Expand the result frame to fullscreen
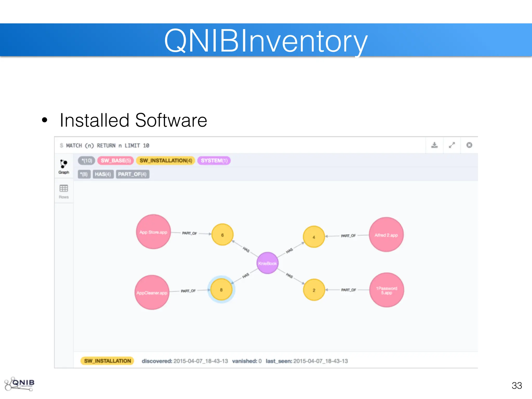Image resolution: width=532 pixels, height=399 pixels. (x=452, y=145)
